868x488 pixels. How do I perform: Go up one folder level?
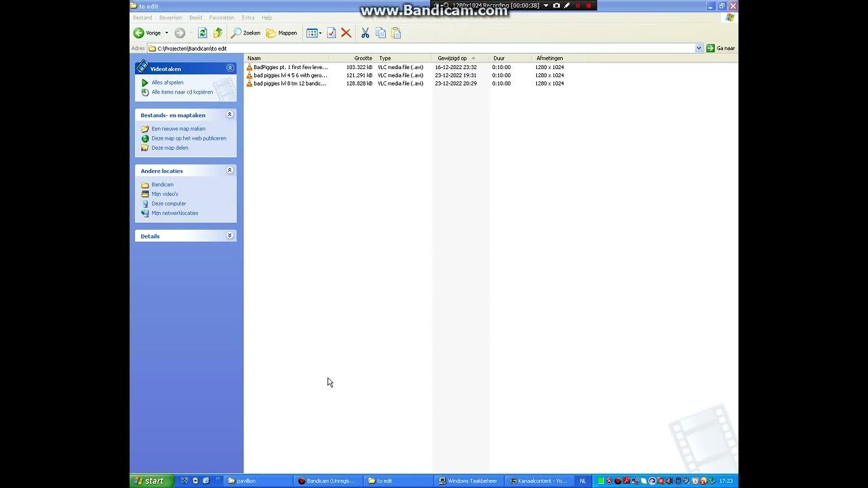point(218,33)
